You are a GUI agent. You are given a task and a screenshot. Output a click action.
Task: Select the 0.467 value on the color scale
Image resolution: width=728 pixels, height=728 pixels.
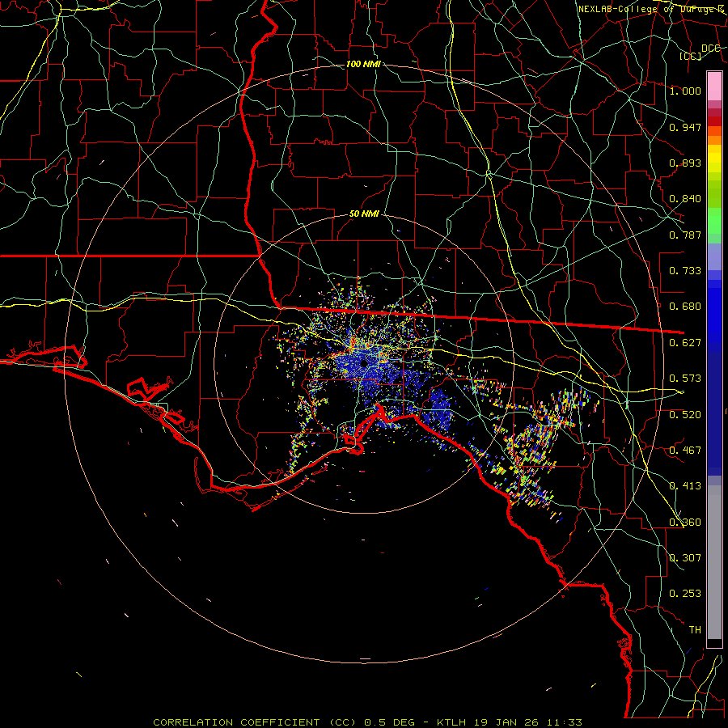(x=685, y=451)
